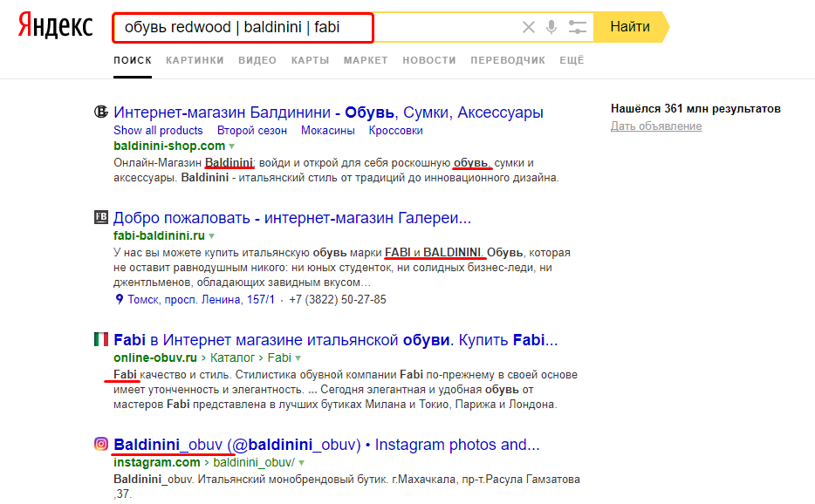Open Baldinini_obuv Instagram photos result title
The width and height of the screenshot is (815, 504).
(326, 445)
